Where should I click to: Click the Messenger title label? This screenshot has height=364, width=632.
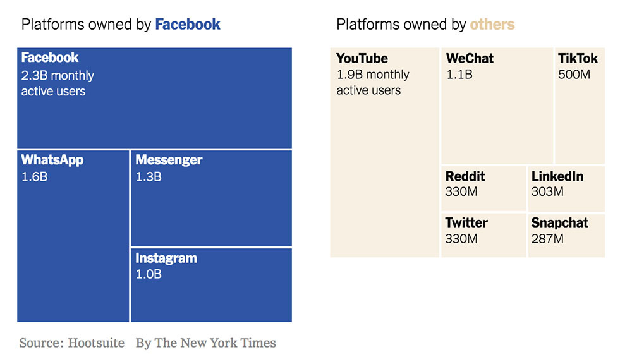tap(169, 160)
